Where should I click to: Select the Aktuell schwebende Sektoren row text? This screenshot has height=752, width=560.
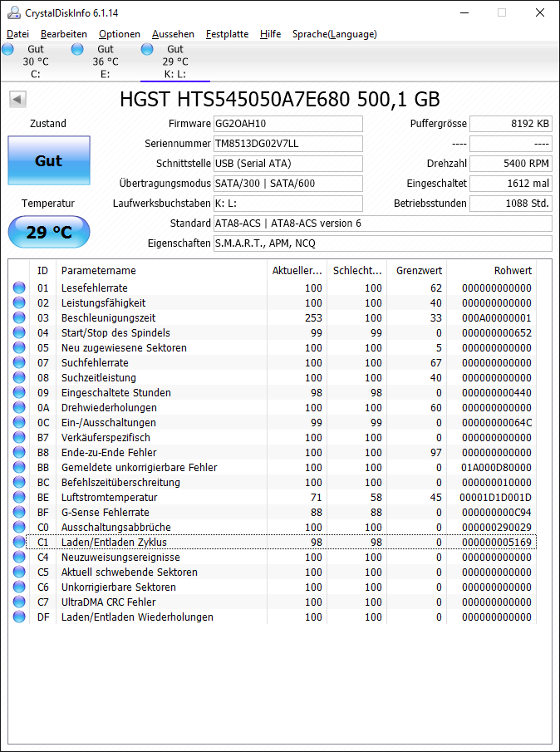pyautogui.click(x=129, y=573)
